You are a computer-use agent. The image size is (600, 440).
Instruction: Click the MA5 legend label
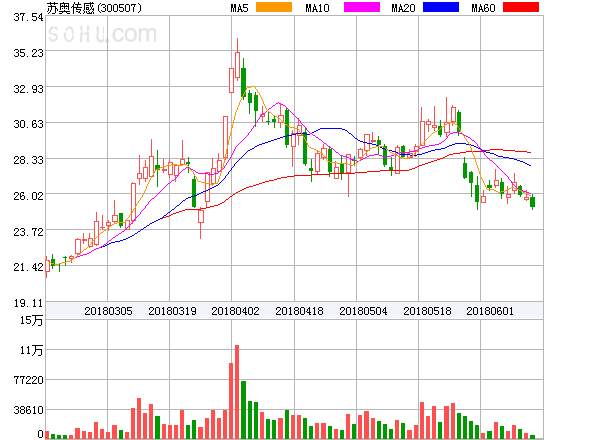coord(239,8)
